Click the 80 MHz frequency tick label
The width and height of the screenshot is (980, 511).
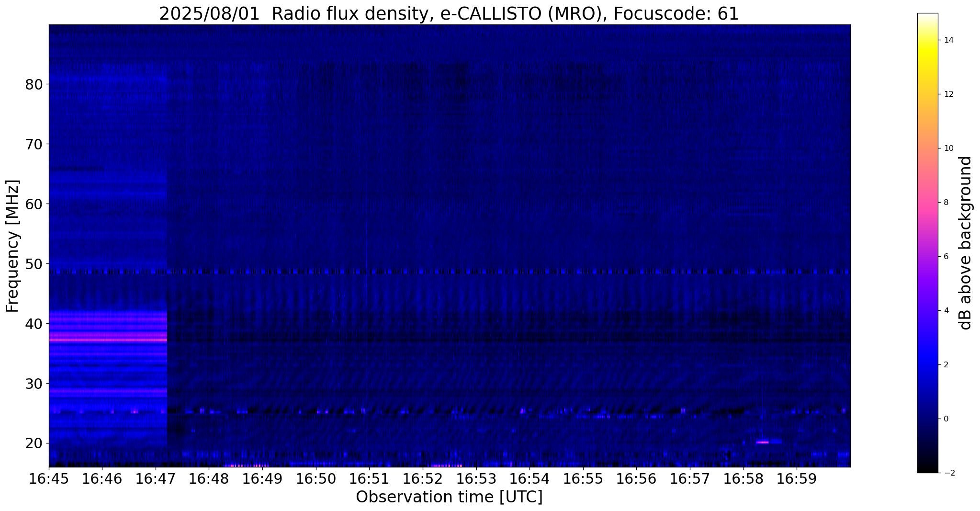(x=34, y=84)
